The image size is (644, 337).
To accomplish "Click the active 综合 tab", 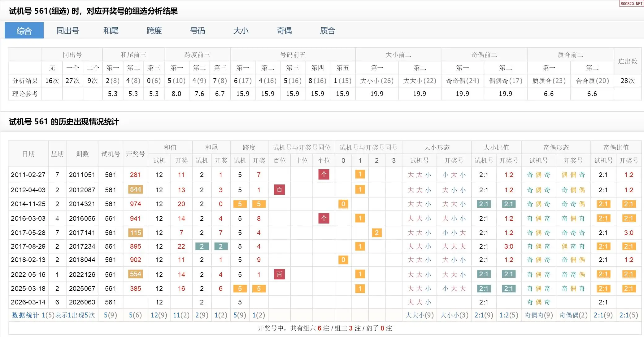I will pos(24,31).
